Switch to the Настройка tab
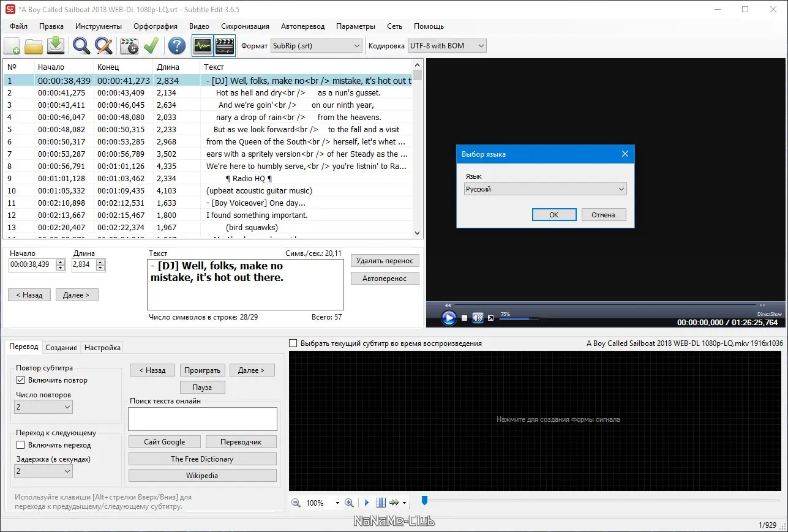Screen dimensions: 788x532 102,348
